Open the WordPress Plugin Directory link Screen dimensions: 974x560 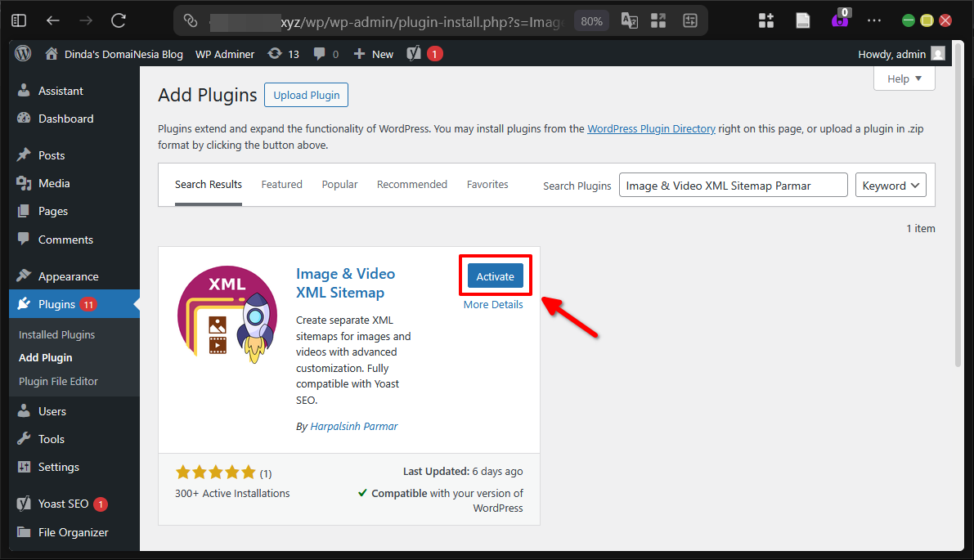click(x=651, y=128)
